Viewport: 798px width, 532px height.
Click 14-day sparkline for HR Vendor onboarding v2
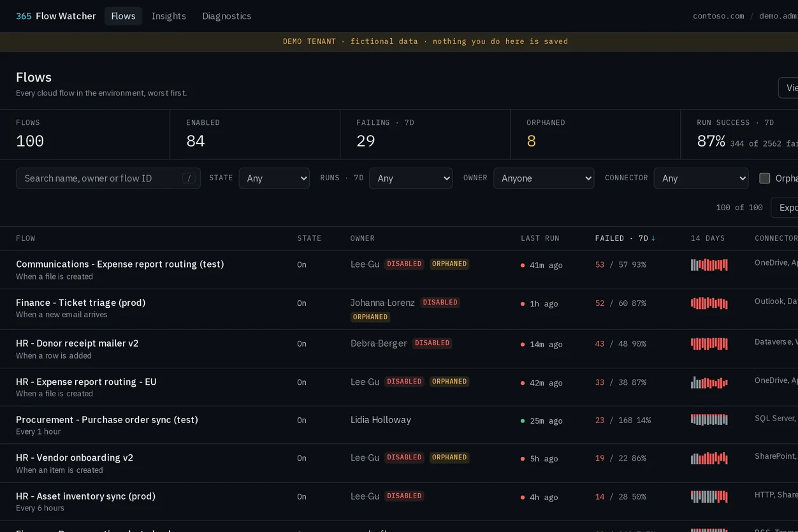click(709, 458)
